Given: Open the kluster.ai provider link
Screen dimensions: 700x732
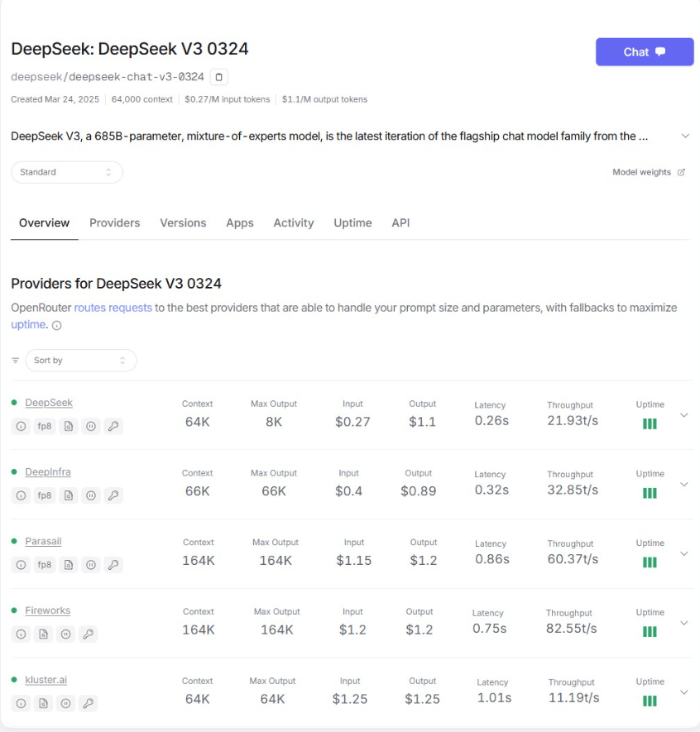Looking at the screenshot, I should tap(46, 680).
